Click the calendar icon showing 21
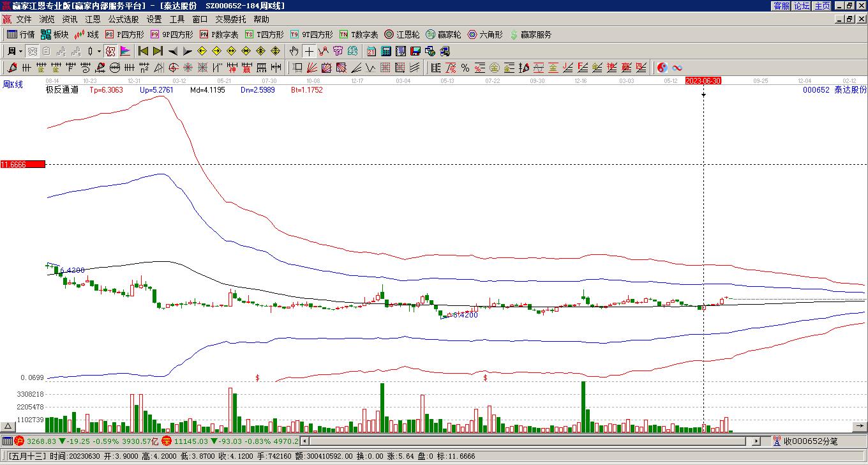This screenshot has height=465, width=868. tap(371, 51)
